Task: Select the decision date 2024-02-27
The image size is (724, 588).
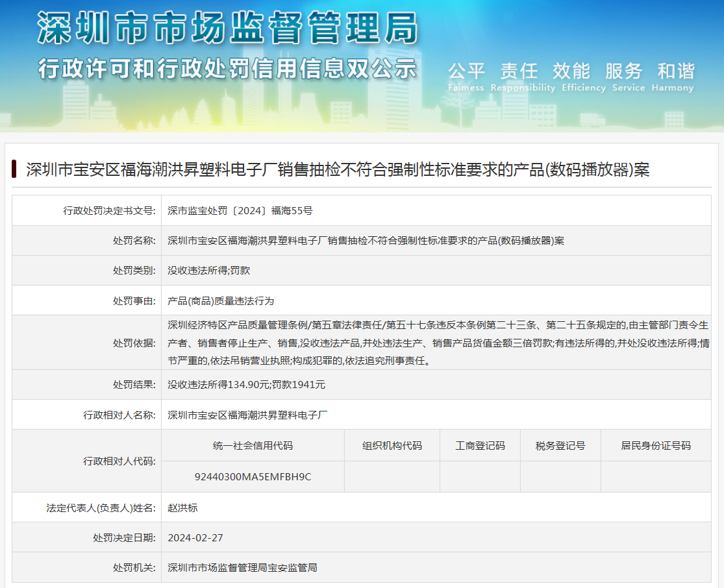Action: 195,537
